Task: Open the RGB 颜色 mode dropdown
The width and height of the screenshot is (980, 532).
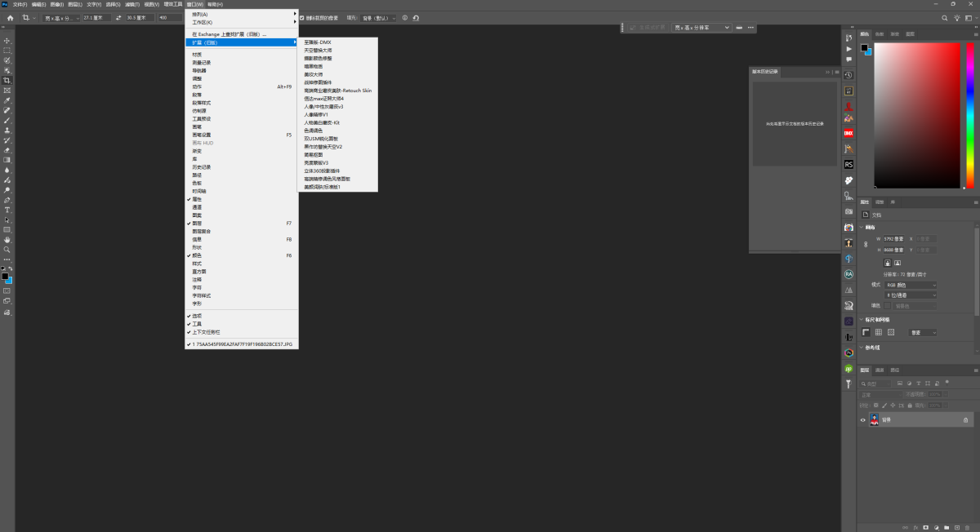Action: tap(910, 285)
